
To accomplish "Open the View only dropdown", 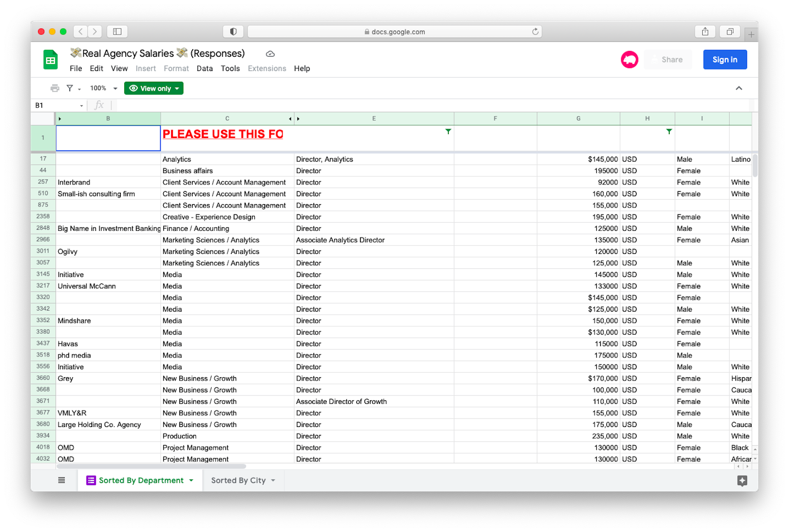I will coord(154,88).
